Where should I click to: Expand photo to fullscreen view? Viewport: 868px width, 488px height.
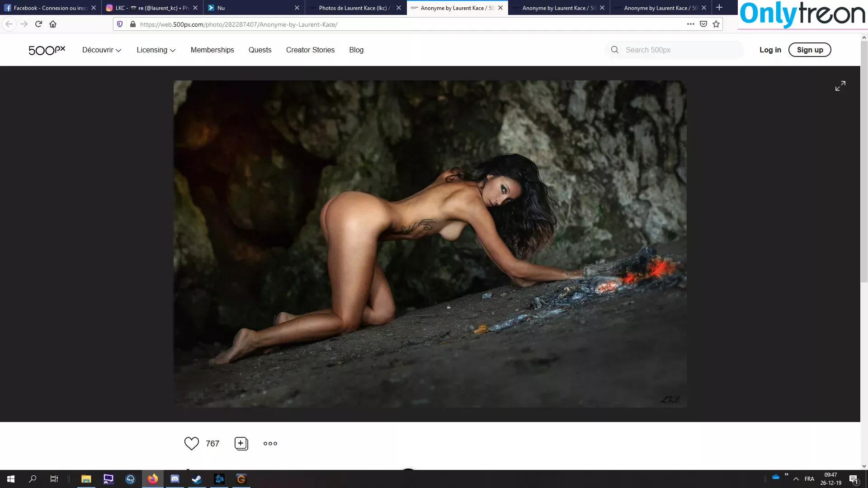pos(840,86)
